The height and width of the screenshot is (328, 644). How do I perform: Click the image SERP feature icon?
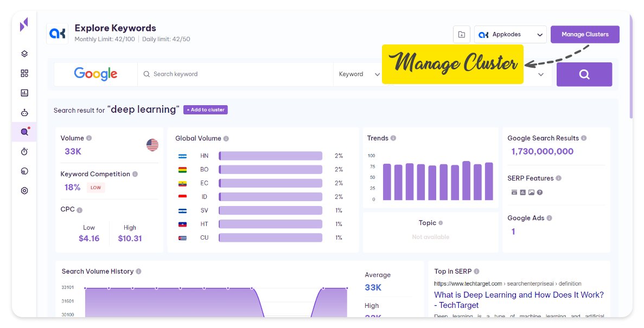coord(532,192)
